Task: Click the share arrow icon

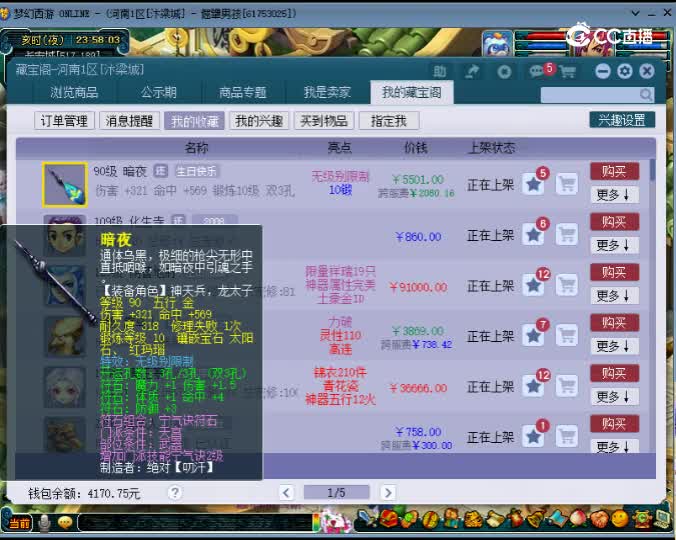Action: coord(472,72)
